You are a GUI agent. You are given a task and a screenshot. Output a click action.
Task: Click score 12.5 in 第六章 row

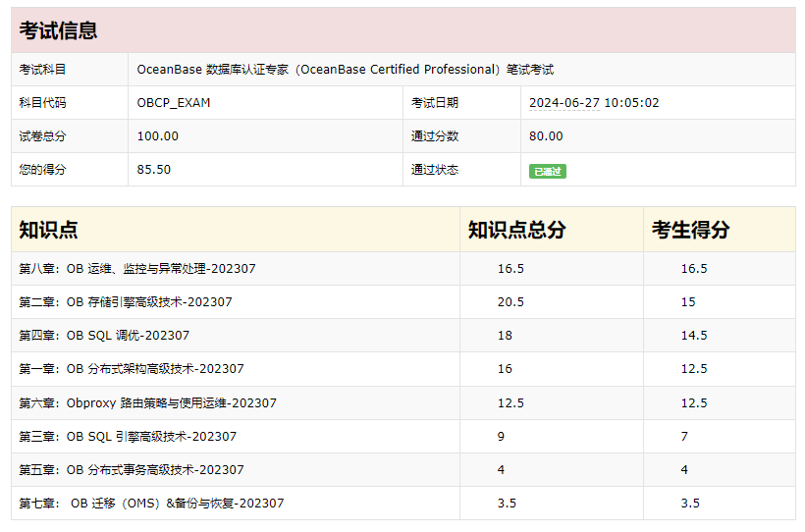[694, 403]
